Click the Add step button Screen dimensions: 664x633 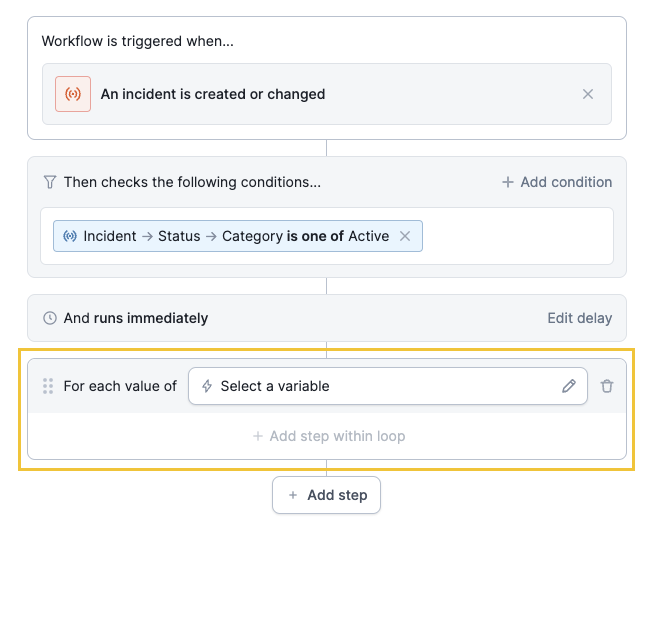click(327, 495)
